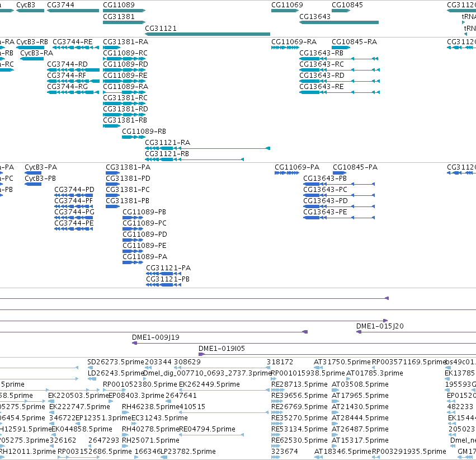Image resolution: width=476 pixels, height=460 pixels.
Task: Select EST RH25071.5prime
Action: (x=150, y=440)
